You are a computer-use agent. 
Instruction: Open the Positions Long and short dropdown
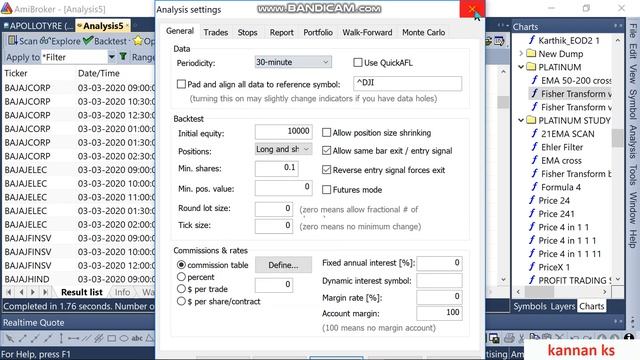pos(283,149)
